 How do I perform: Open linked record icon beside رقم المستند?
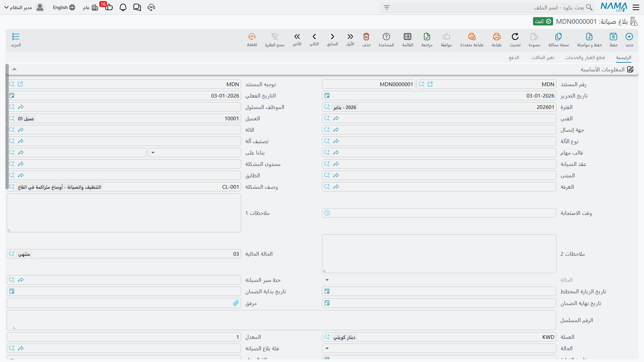click(x=430, y=84)
